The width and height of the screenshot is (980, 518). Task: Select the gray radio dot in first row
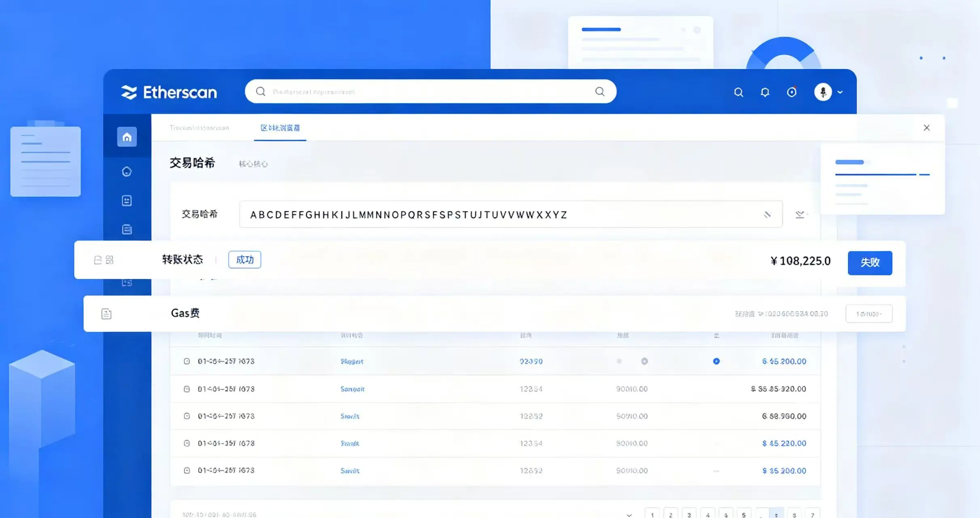(x=644, y=361)
